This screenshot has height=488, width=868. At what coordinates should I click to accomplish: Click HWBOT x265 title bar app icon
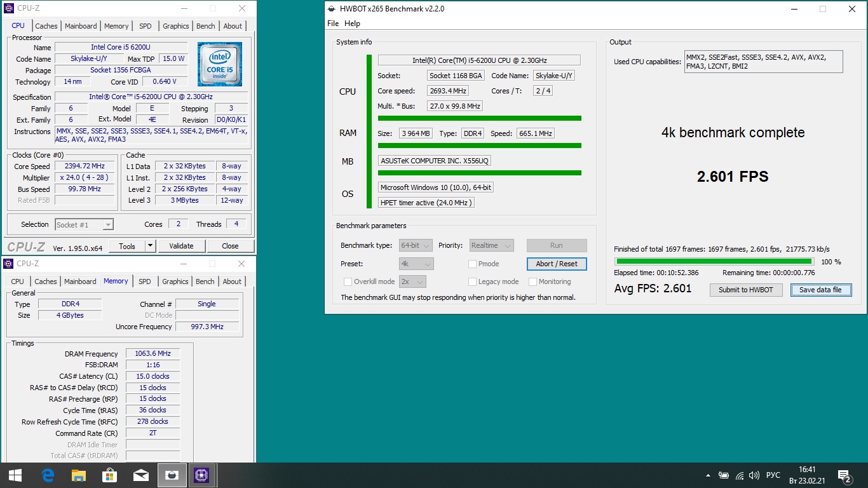click(x=332, y=9)
